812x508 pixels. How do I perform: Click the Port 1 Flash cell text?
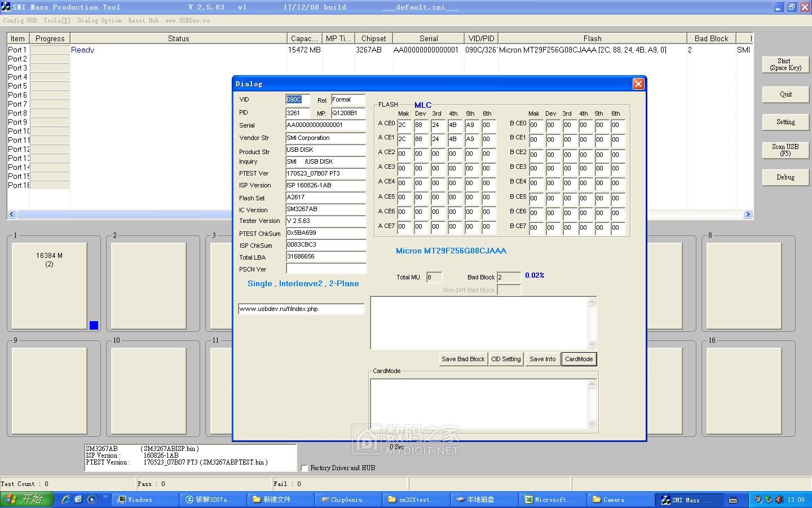coord(582,50)
